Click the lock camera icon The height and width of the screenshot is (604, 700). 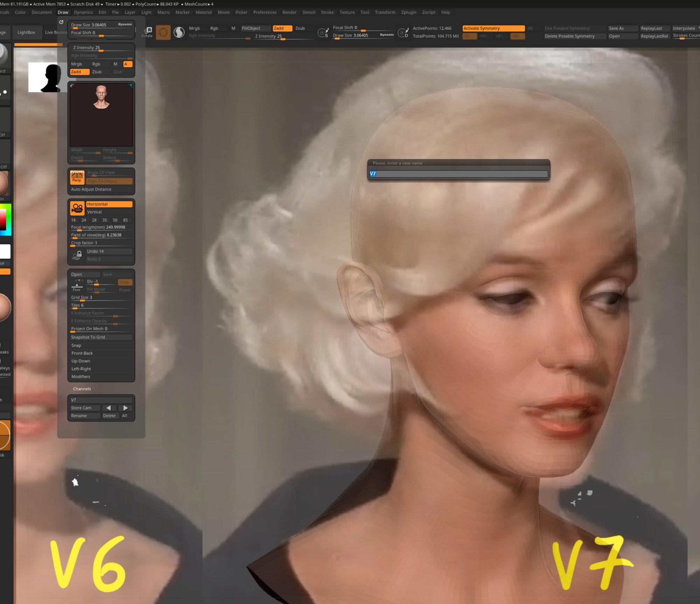(x=77, y=255)
